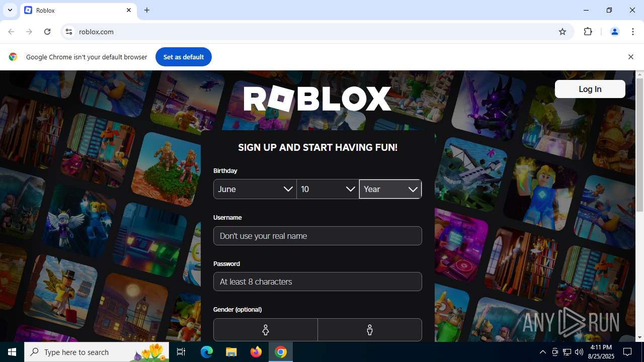Click the taskbar search box

pyautogui.click(x=97, y=352)
